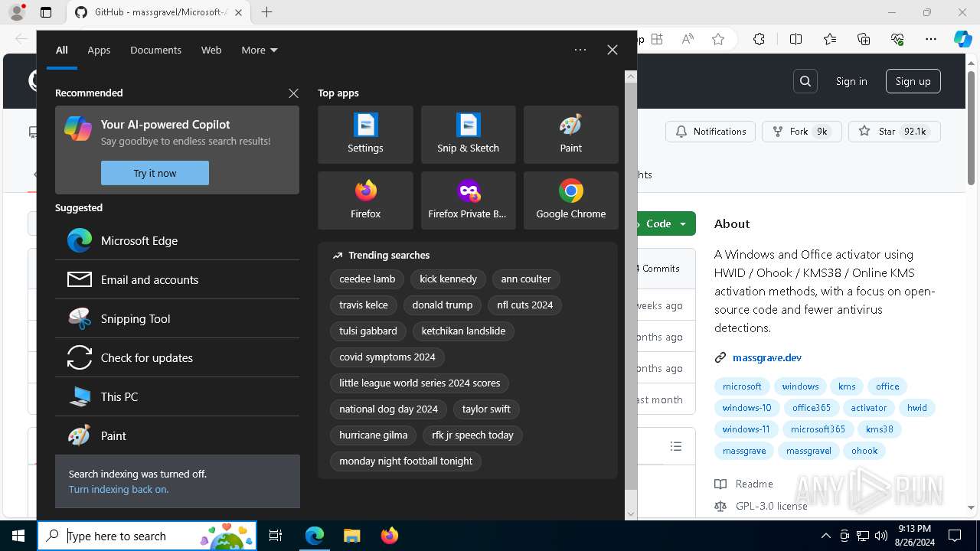Search trending 'hurricane gilma'
Image resolution: width=980 pixels, height=551 pixels.
tap(374, 435)
